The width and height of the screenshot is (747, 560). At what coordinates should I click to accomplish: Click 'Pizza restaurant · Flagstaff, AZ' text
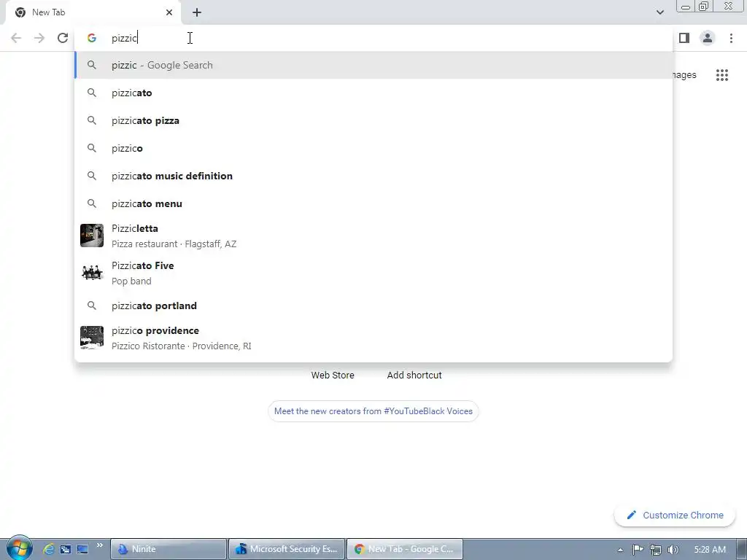pos(174,244)
